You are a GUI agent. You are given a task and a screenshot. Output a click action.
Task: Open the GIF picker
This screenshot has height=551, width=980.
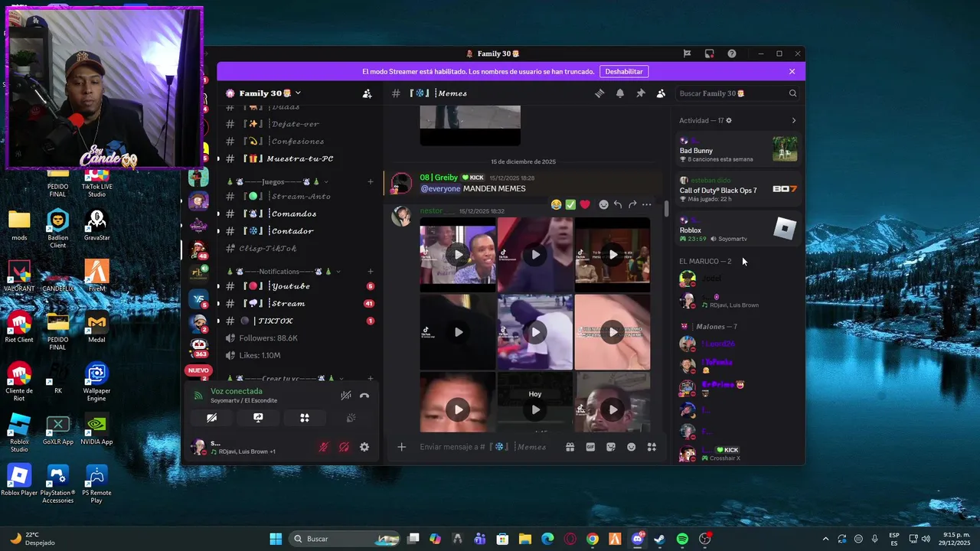click(590, 447)
